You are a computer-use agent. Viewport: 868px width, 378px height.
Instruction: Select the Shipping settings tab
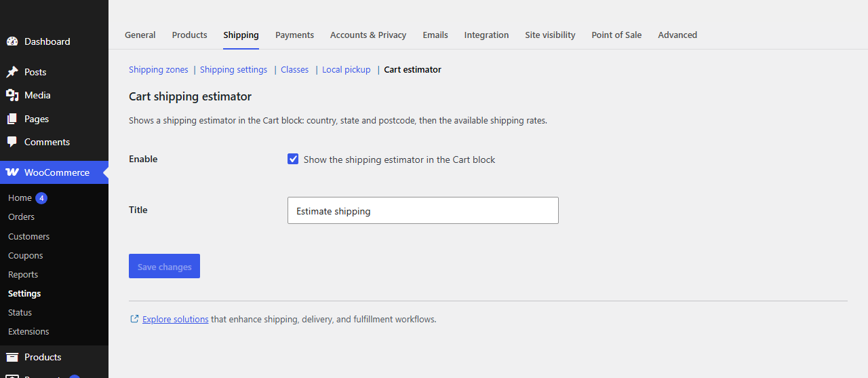[241, 35]
